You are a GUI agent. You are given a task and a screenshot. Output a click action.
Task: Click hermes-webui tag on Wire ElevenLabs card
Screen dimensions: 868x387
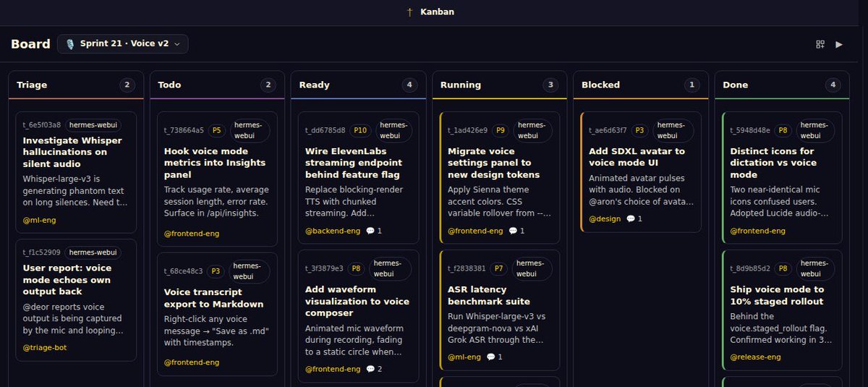[x=394, y=130]
